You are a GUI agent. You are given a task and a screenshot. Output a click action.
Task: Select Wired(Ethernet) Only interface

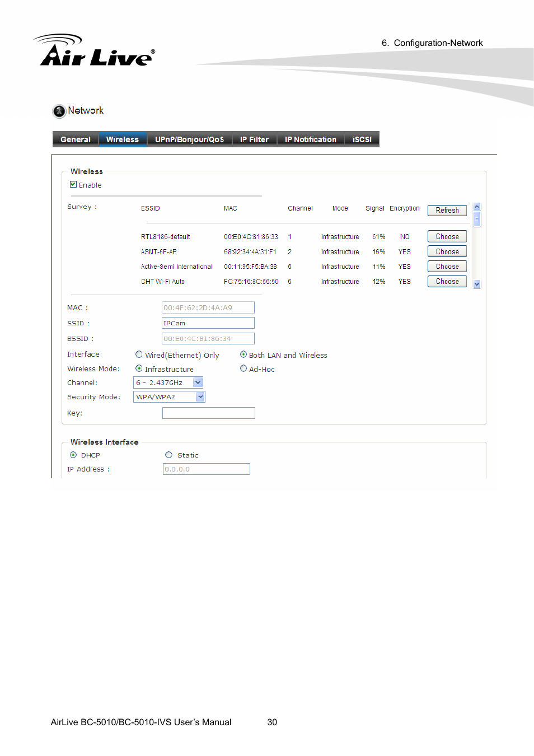pyautogui.click(x=139, y=354)
